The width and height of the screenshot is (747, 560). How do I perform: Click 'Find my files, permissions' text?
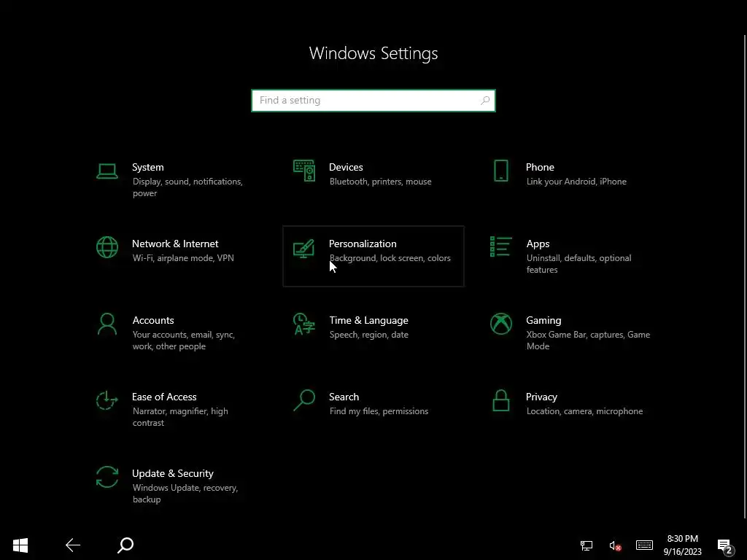379,411
